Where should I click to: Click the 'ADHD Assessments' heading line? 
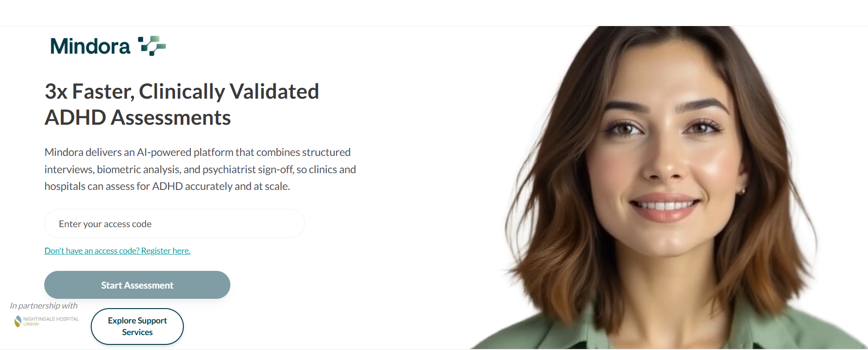(138, 117)
